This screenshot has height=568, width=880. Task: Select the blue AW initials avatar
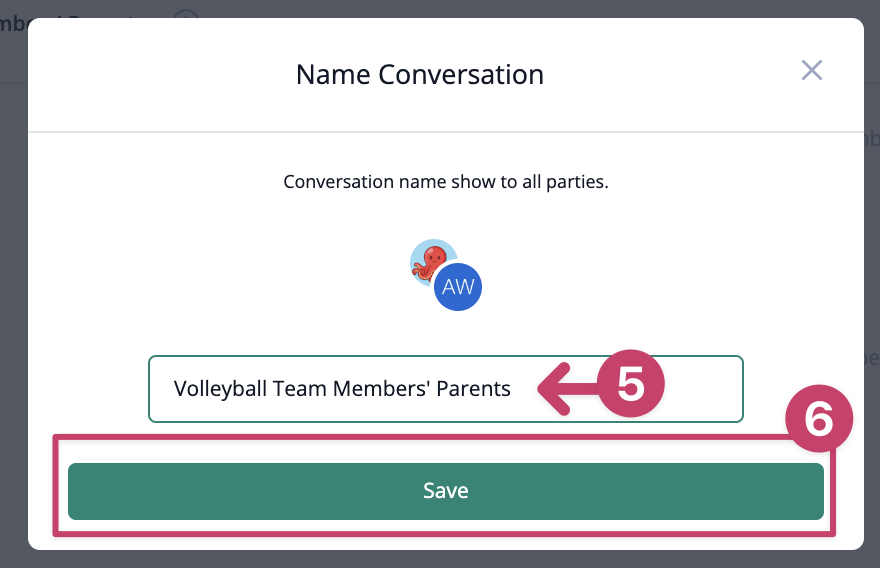point(458,287)
